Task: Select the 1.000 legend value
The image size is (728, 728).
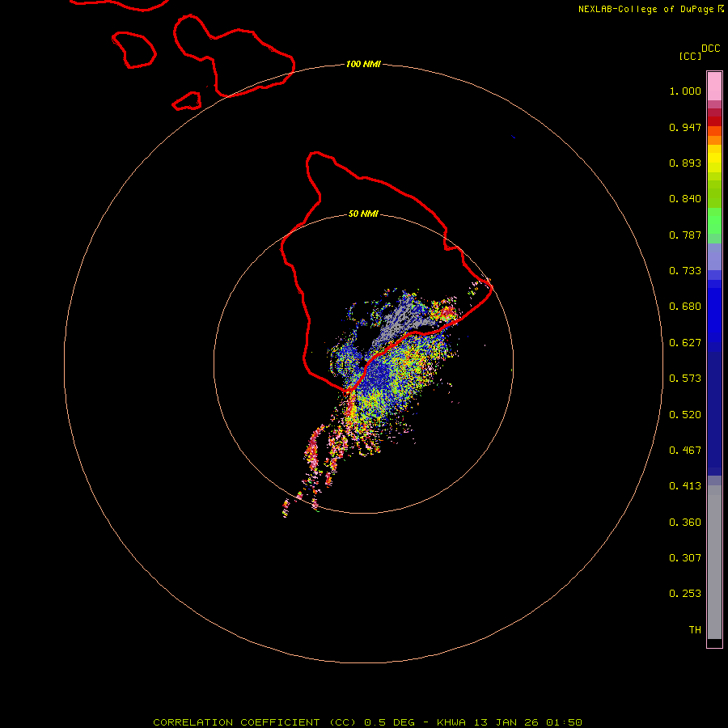Action: click(685, 91)
